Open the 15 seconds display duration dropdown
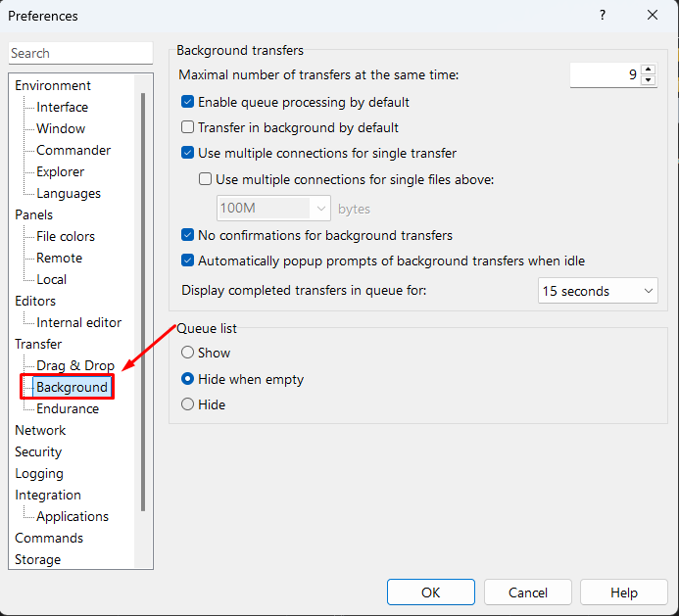The image size is (679, 616). coord(598,291)
